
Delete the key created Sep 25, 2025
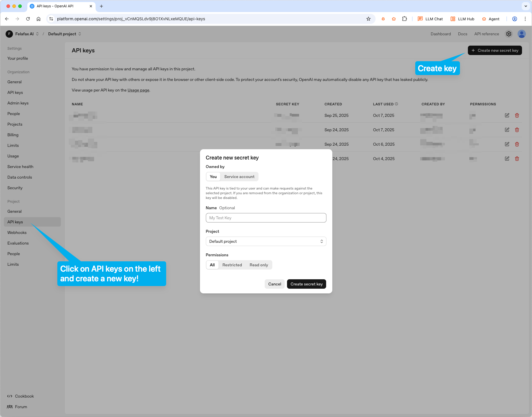(x=517, y=115)
